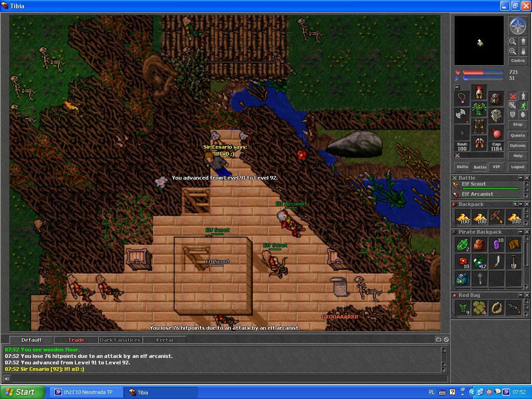The width and height of the screenshot is (532, 399).
Task: Open Windows Start menu
Action: click(x=22, y=392)
